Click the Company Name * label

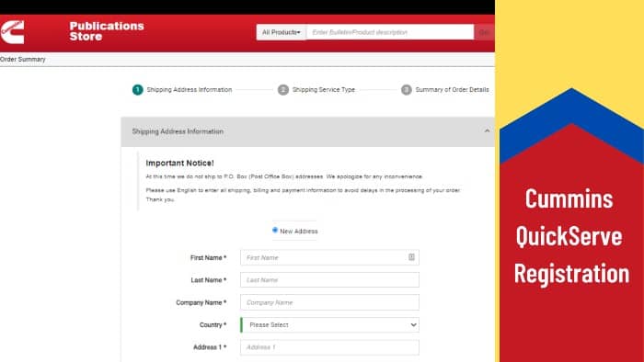201,302
